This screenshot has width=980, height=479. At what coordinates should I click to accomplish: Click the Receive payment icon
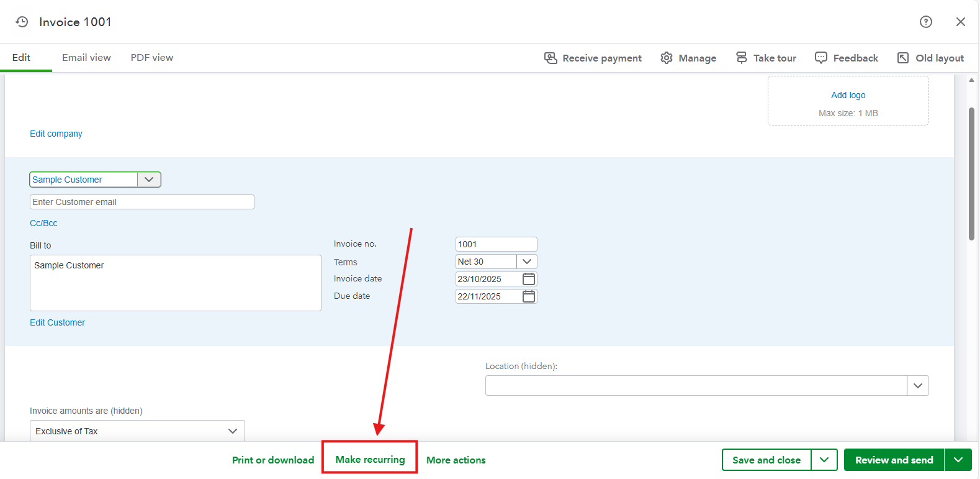pyautogui.click(x=551, y=58)
